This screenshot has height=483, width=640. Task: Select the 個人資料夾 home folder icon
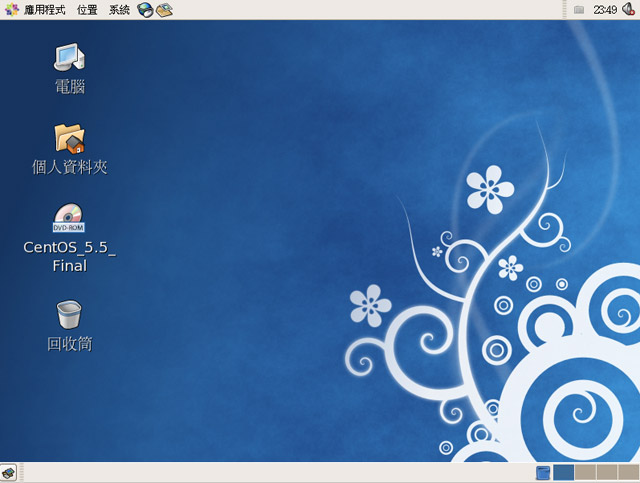[69, 139]
